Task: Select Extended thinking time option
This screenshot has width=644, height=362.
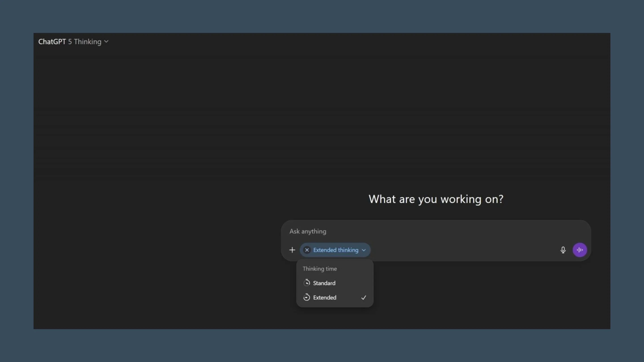Action: (x=335, y=298)
